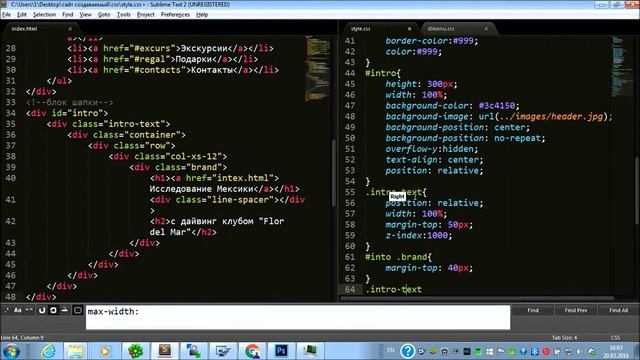This screenshot has width=640, height=360.
Task: Click the find input field containing max-width:
Action: [x=298, y=317]
